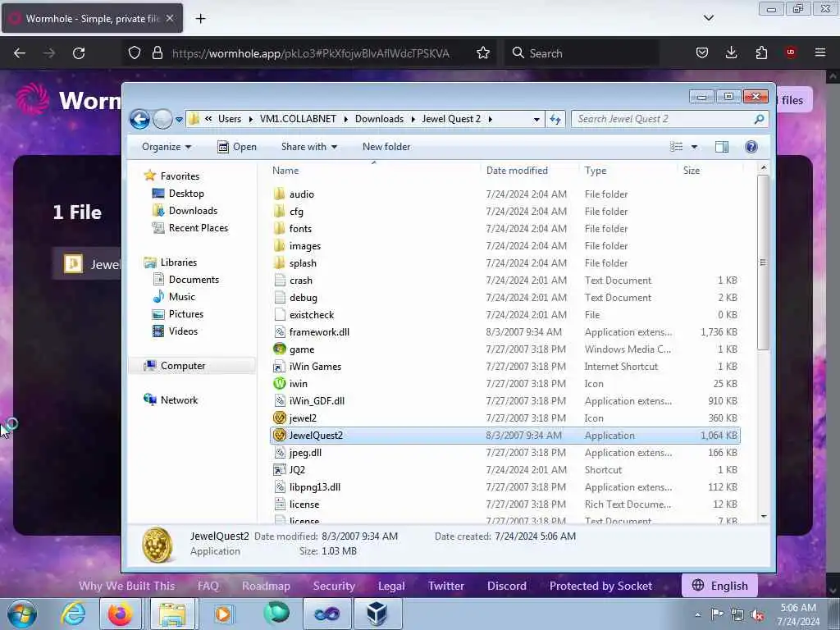This screenshot has height=630, width=840.
Task: Open Explorer help icon
Action: click(x=751, y=147)
